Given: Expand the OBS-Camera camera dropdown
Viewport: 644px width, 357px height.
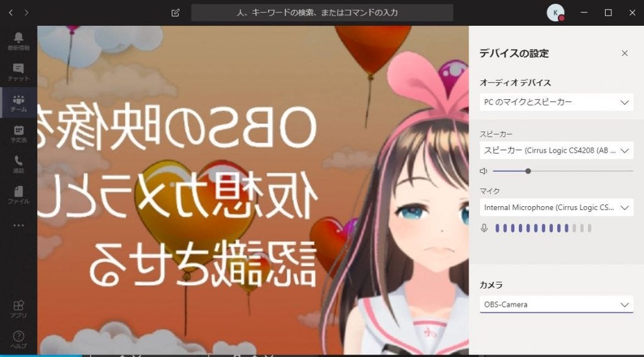Looking at the screenshot, I should pos(556,304).
